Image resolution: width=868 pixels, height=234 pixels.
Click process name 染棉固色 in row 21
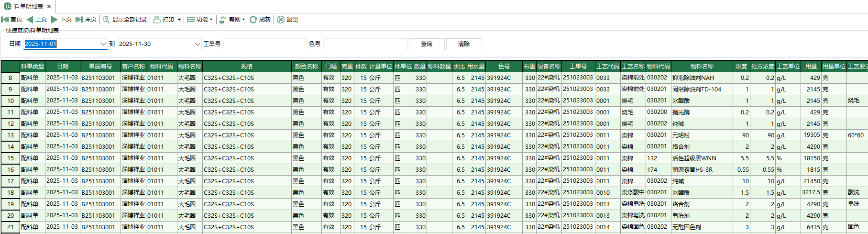[633, 227]
